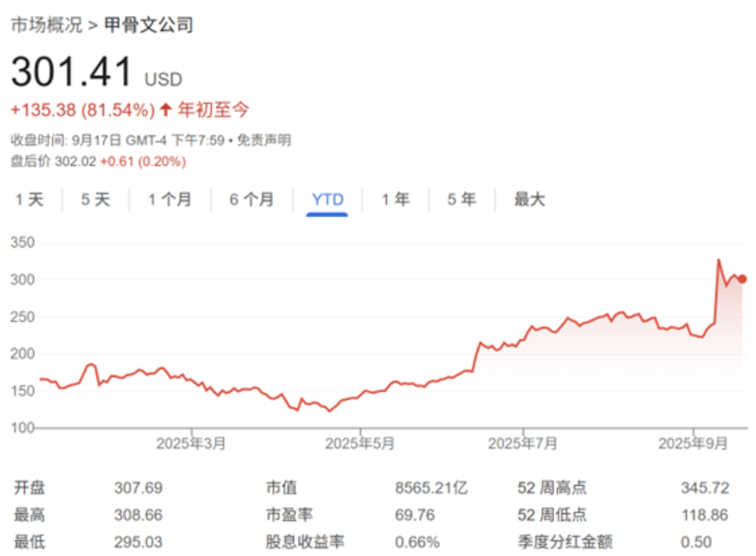Click the 52 周高点 value 345.72
The width and height of the screenshot is (756, 556).
click(705, 488)
